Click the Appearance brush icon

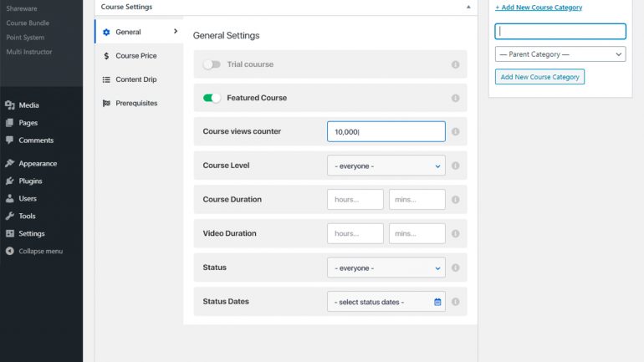tap(10, 163)
